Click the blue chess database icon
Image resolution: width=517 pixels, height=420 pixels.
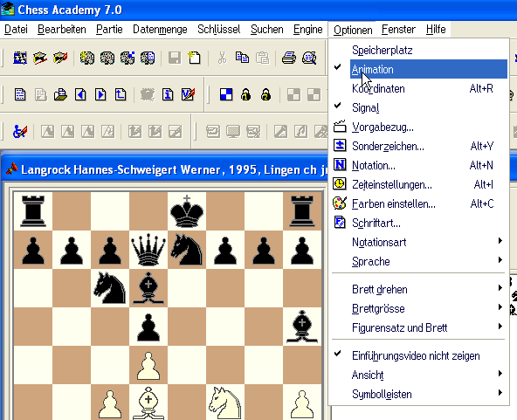[20, 58]
